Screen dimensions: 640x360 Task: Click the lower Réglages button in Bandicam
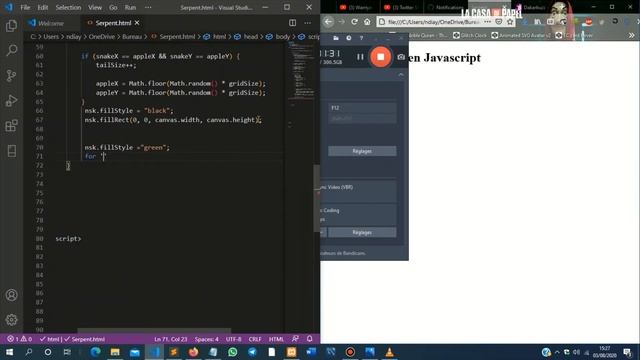tap(362, 232)
